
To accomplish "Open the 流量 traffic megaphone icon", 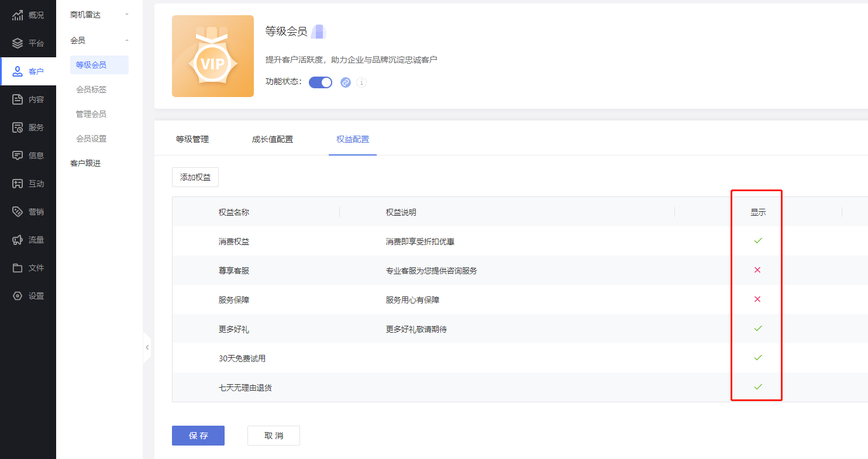I will [18, 240].
